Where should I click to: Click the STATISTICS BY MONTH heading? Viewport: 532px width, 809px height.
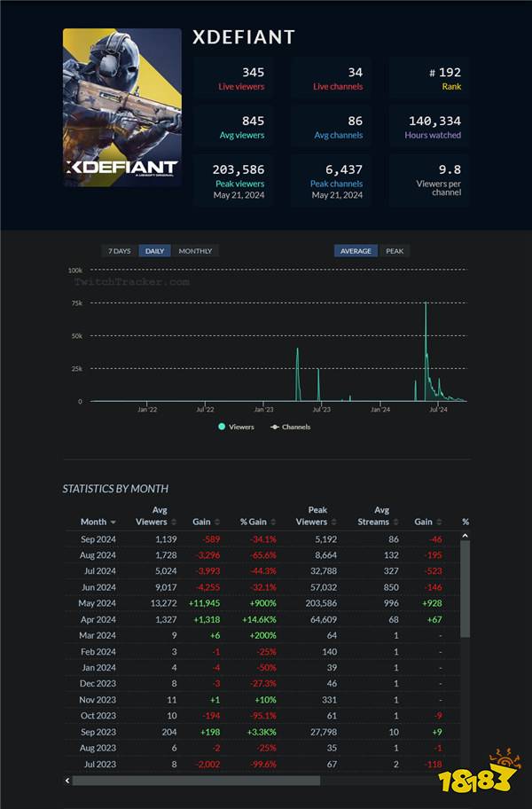115,489
